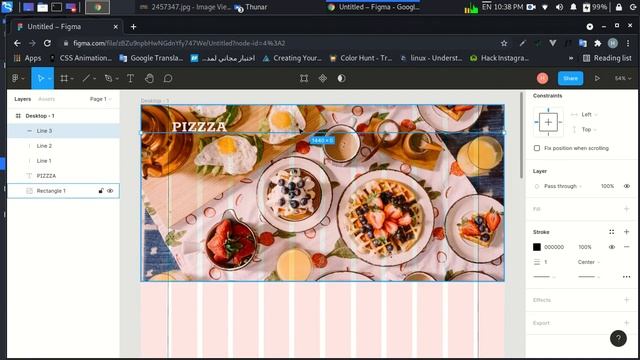Click the Use as mask icon
This screenshot has width=640, height=360.
coord(341,78)
